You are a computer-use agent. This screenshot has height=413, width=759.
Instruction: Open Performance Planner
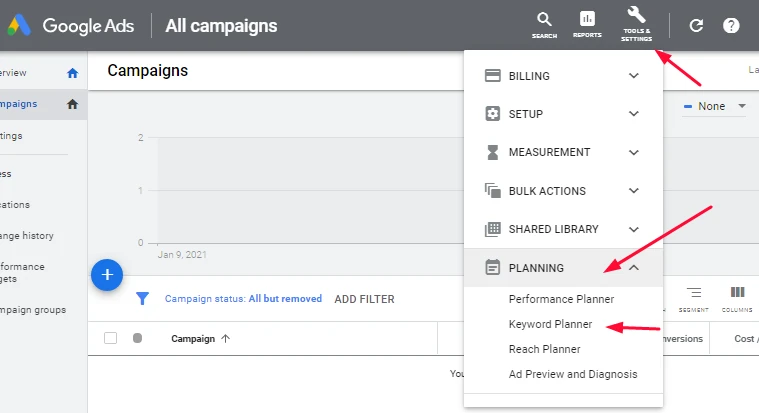pos(561,299)
